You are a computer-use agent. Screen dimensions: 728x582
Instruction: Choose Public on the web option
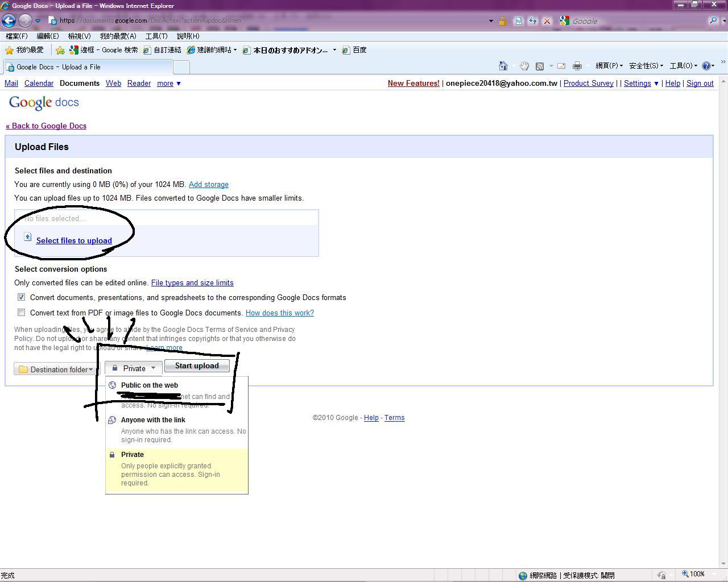point(177,394)
